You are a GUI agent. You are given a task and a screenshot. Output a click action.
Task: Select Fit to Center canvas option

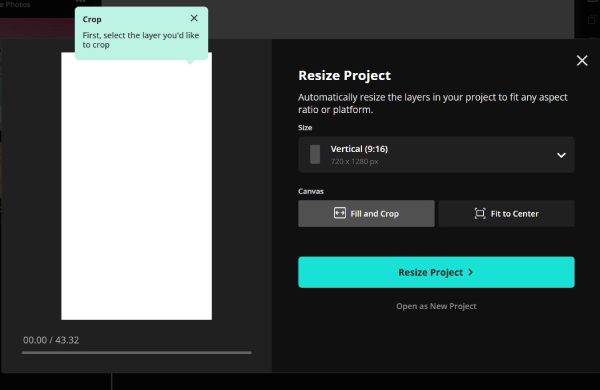(x=506, y=214)
